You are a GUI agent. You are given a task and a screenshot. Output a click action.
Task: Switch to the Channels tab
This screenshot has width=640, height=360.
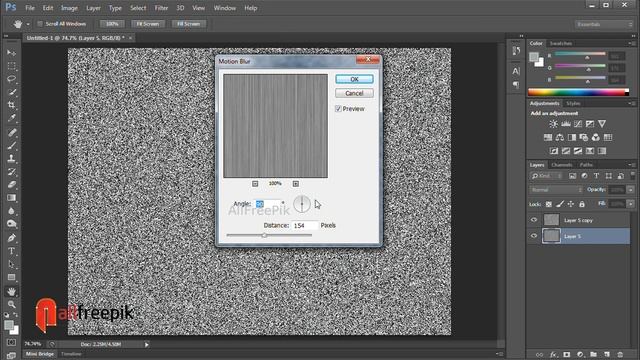click(562, 165)
